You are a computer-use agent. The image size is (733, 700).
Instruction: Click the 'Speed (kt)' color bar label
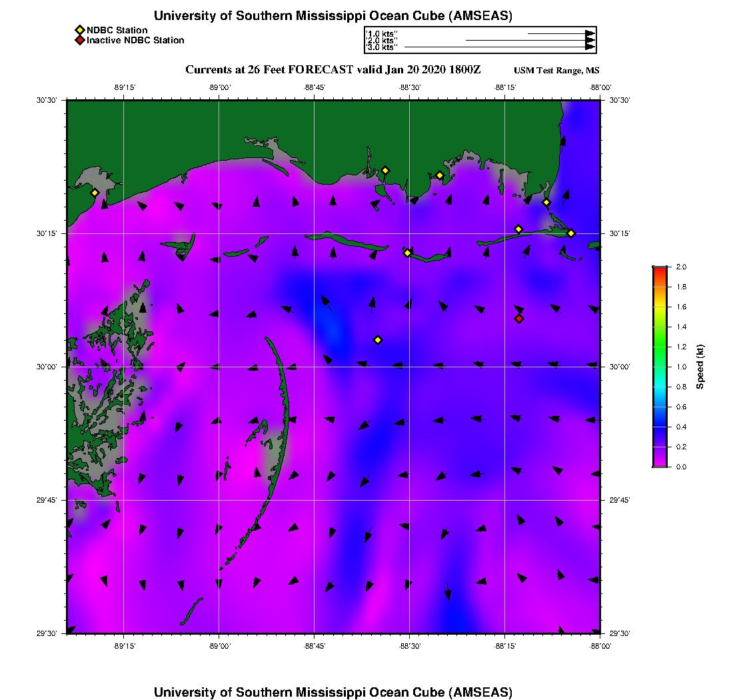[700, 367]
